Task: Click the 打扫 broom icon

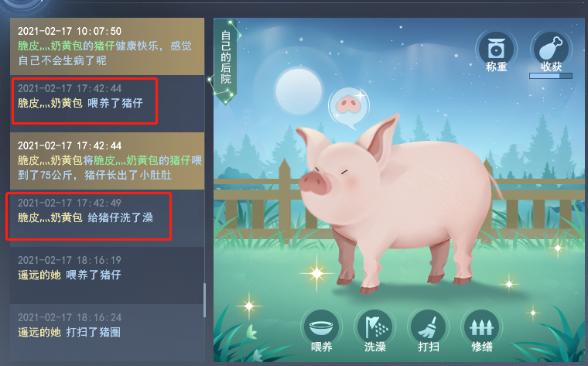Action: (x=429, y=327)
